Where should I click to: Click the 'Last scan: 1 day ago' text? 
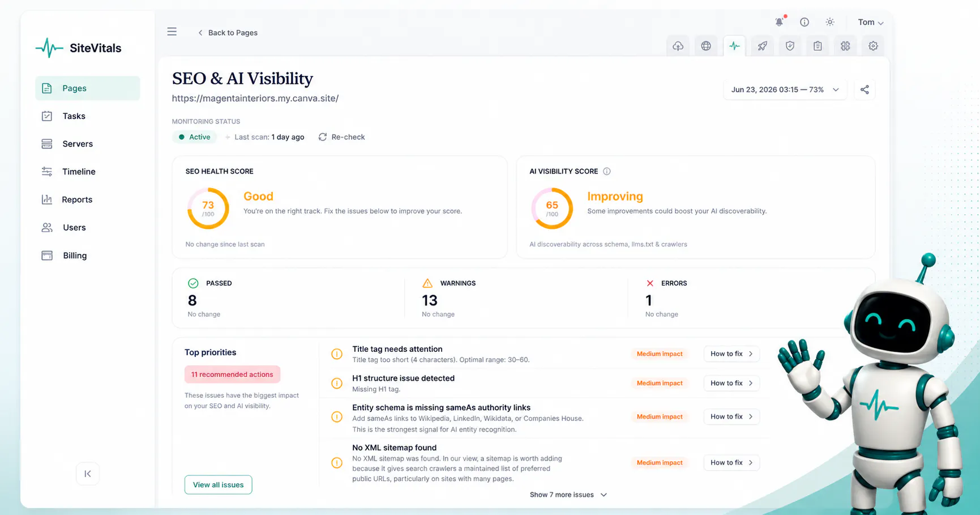click(x=269, y=137)
